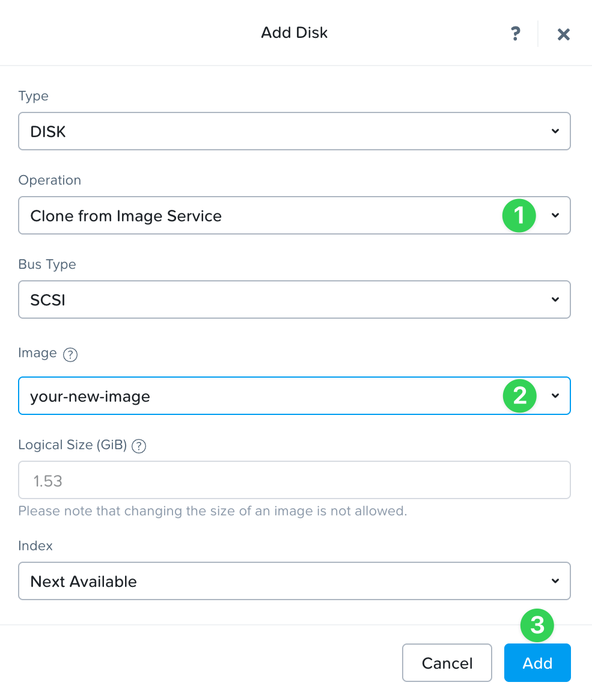
Task: Click the green step 1 badge
Action: click(x=519, y=215)
